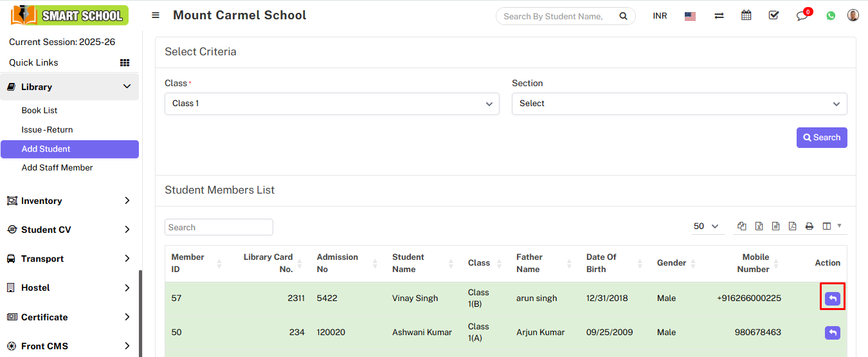The image size is (868, 357).
Task: Click the switch arrows icon in header
Action: pyautogui.click(x=719, y=16)
